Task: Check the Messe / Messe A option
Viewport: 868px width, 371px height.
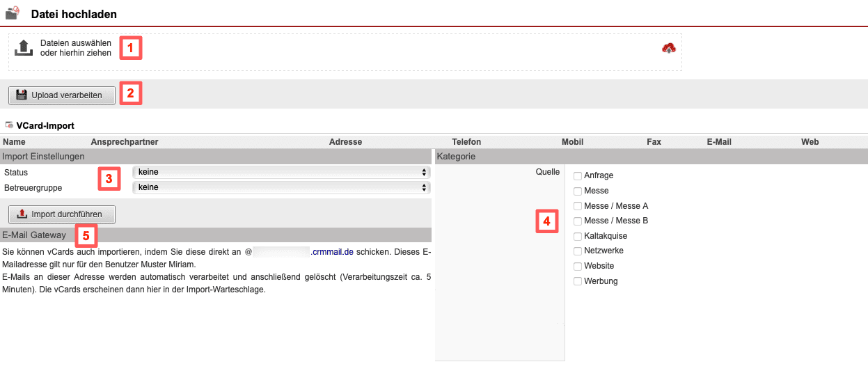Action: pyautogui.click(x=577, y=206)
